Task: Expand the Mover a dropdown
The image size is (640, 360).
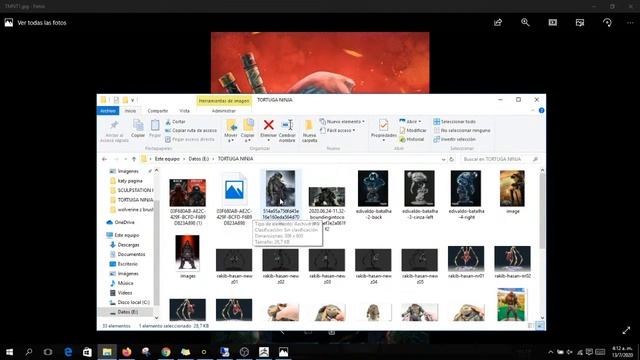Action: click(x=231, y=141)
